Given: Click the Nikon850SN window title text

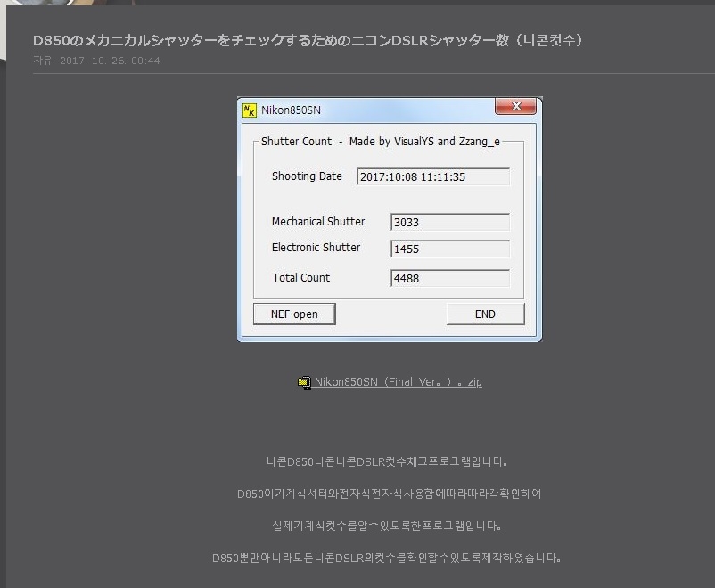Looking at the screenshot, I should (x=291, y=110).
